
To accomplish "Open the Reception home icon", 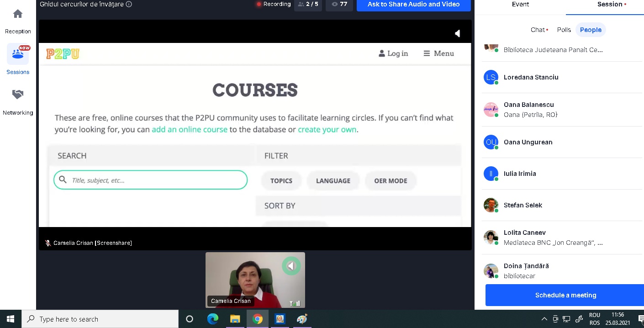I will [x=18, y=14].
